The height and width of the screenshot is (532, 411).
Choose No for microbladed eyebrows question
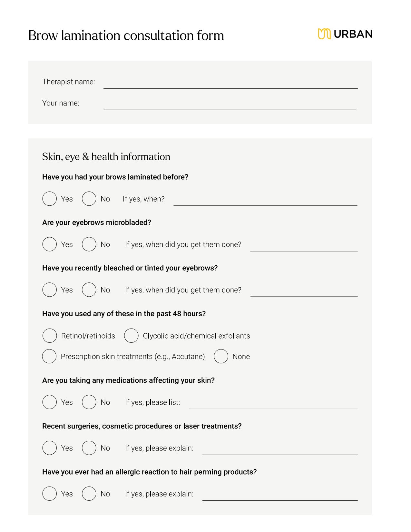[89, 244]
